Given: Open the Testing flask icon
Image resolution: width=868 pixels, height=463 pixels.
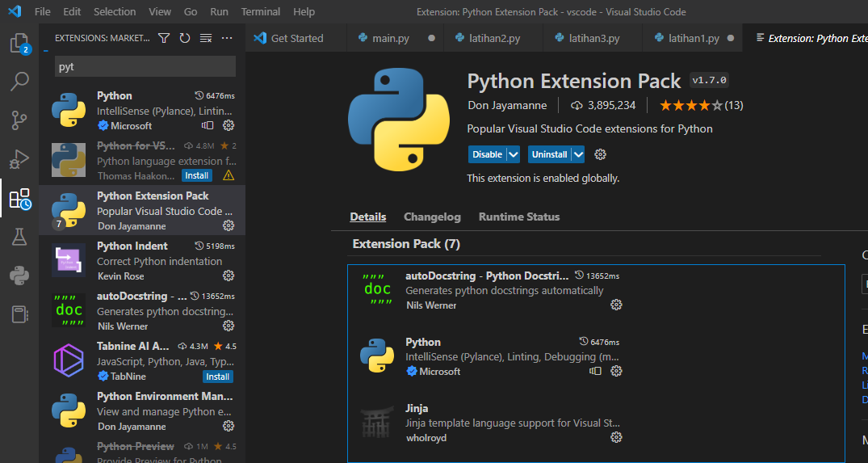Looking at the screenshot, I should [19, 237].
